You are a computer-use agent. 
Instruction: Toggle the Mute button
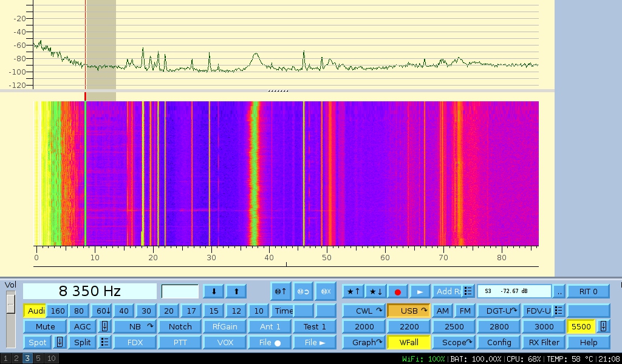[x=45, y=326]
